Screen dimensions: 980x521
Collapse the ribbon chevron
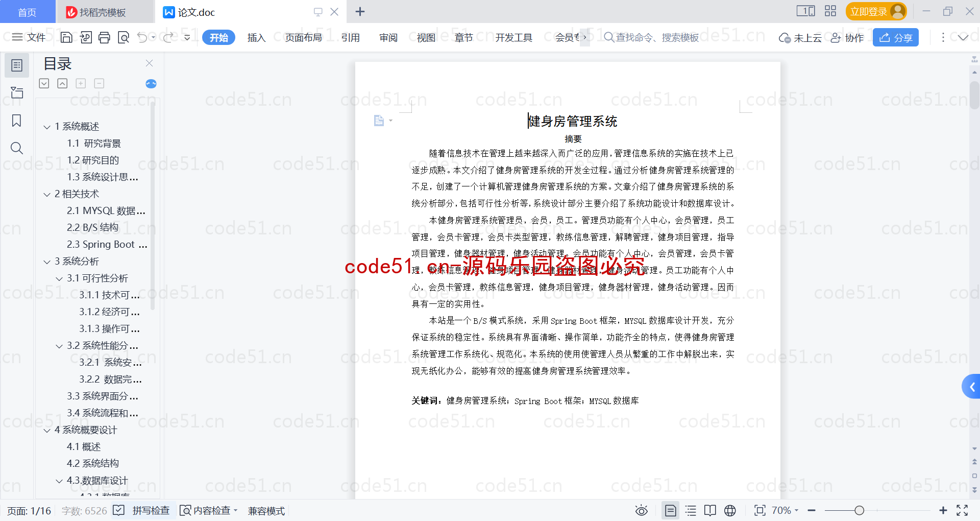click(963, 37)
